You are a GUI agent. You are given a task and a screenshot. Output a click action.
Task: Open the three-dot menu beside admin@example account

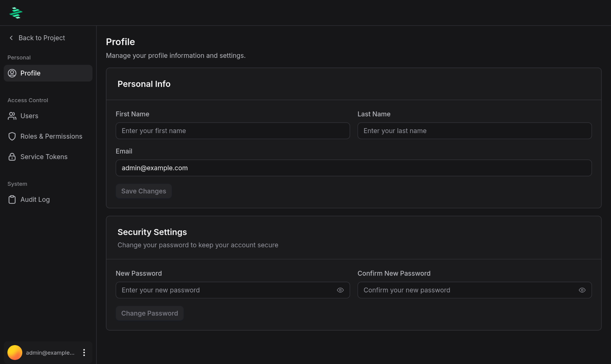tap(84, 352)
